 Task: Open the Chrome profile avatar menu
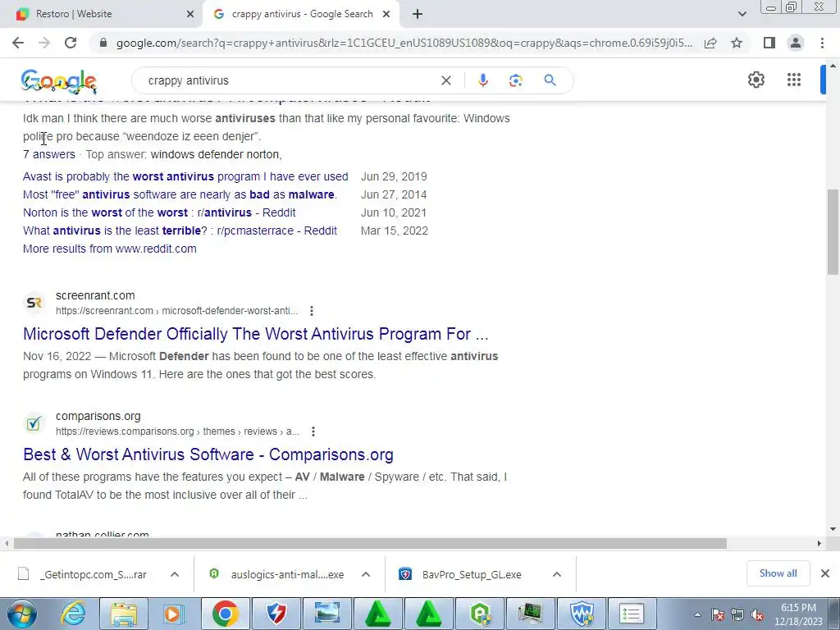tap(796, 43)
